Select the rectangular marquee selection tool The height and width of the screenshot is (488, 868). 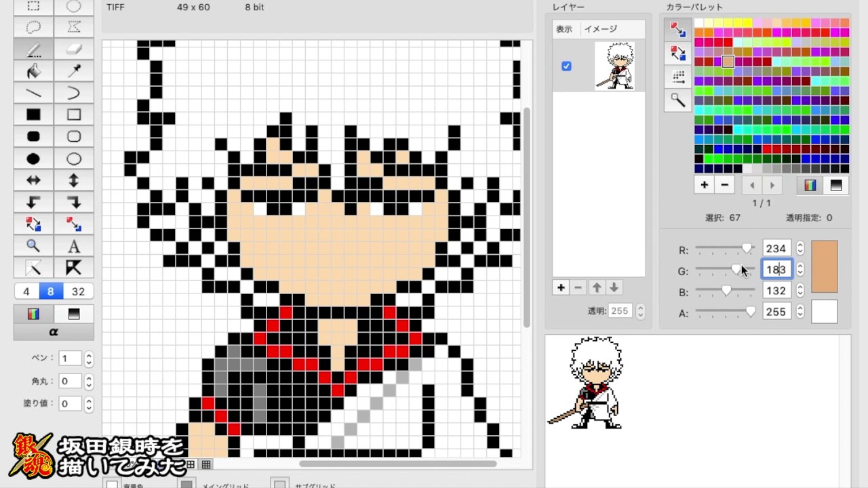pyautogui.click(x=33, y=7)
